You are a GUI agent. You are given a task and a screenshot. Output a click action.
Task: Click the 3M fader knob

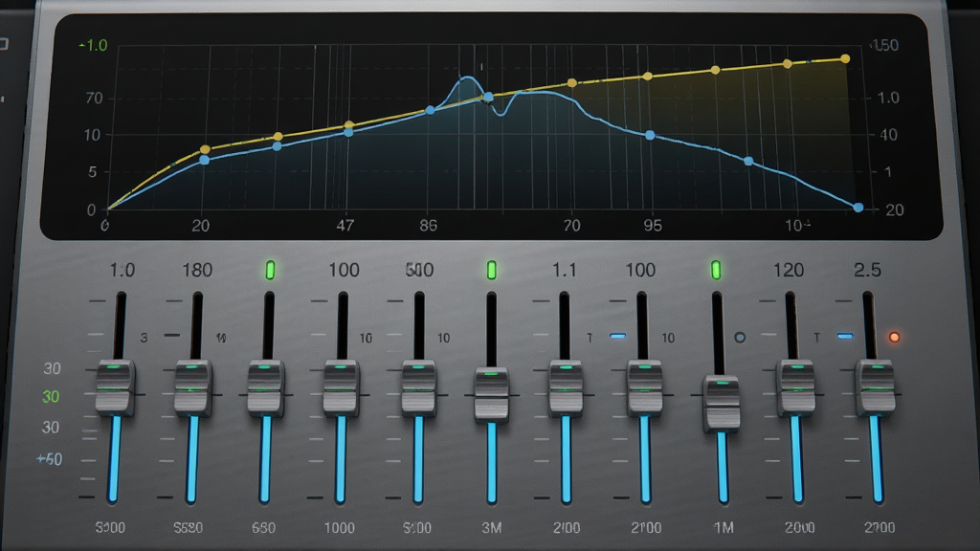(x=491, y=395)
